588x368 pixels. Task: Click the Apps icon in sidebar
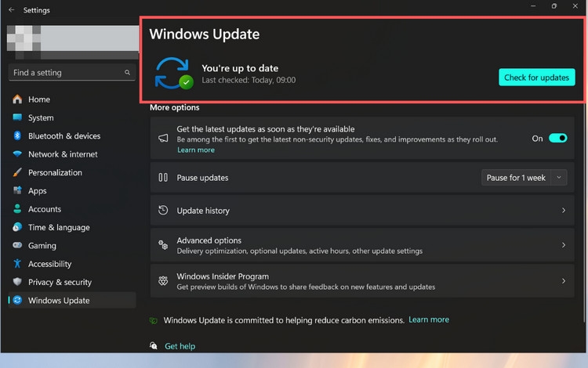pos(17,190)
